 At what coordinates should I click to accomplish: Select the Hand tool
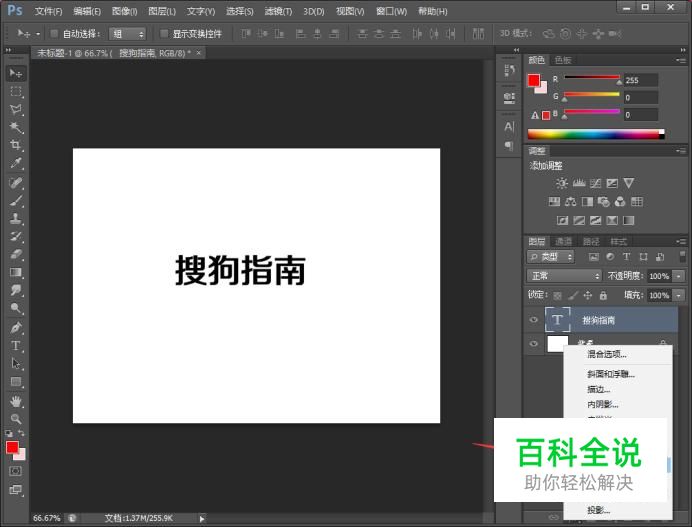click(16, 401)
